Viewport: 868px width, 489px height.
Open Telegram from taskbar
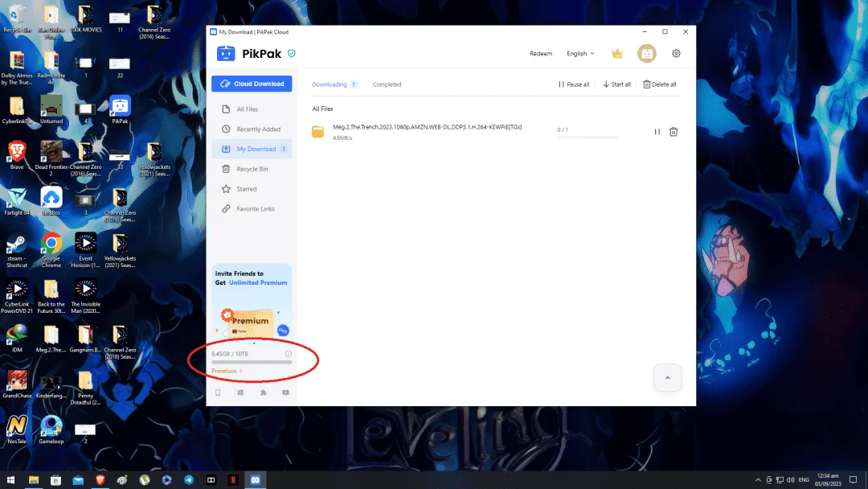pyautogui.click(x=189, y=480)
